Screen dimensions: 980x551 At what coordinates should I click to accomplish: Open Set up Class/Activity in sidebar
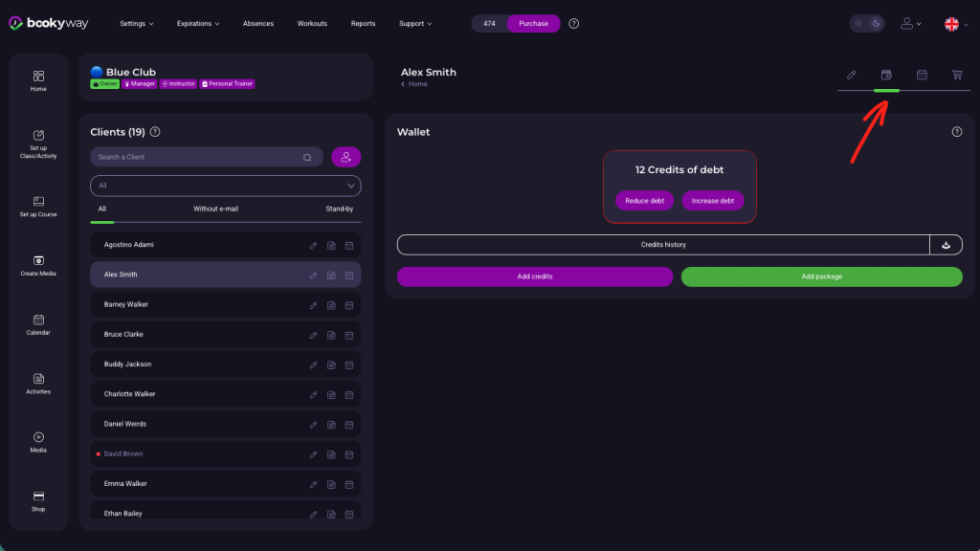click(x=38, y=144)
